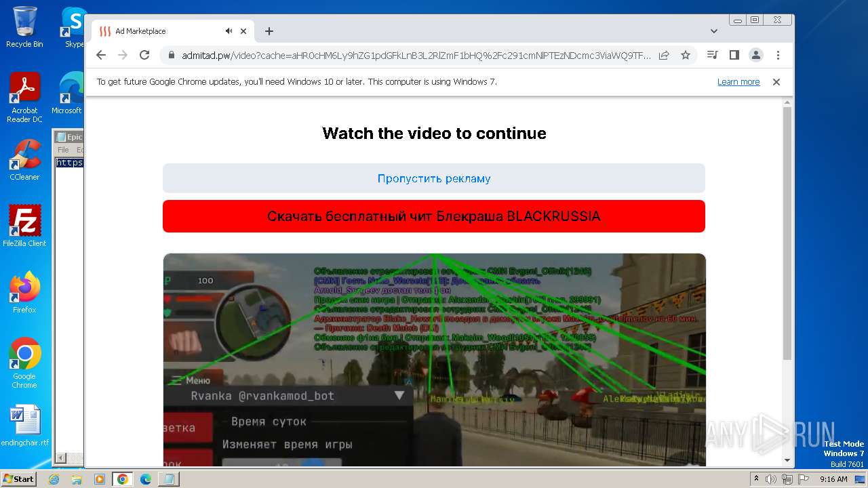
Task: Open the Microsoft Edge desktop icon
Action: pos(68,94)
